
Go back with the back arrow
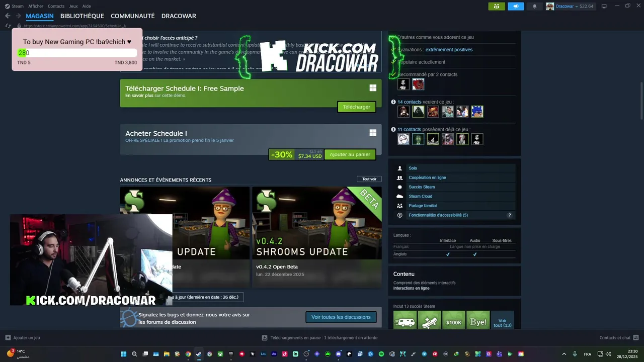tap(8, 16)
